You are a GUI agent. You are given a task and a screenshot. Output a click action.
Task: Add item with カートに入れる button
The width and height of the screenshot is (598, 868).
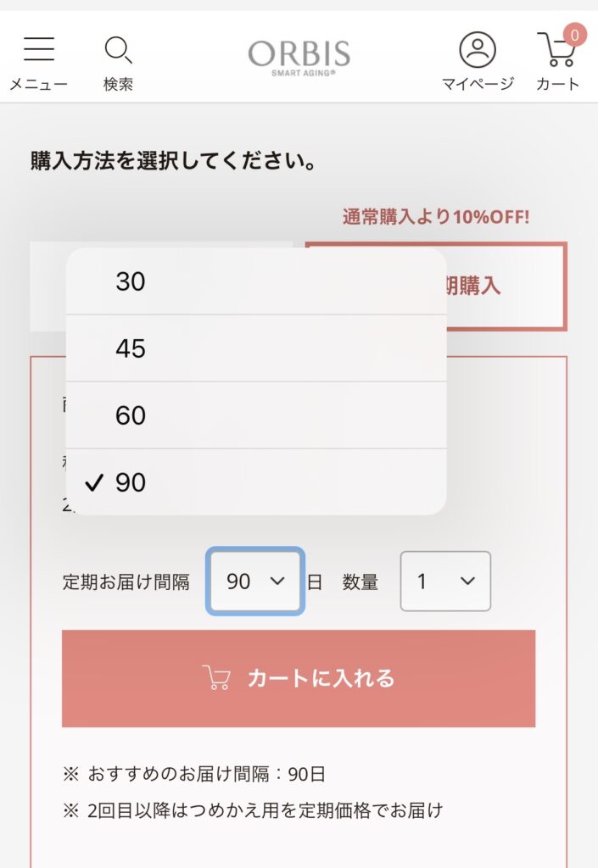(299, 678)
